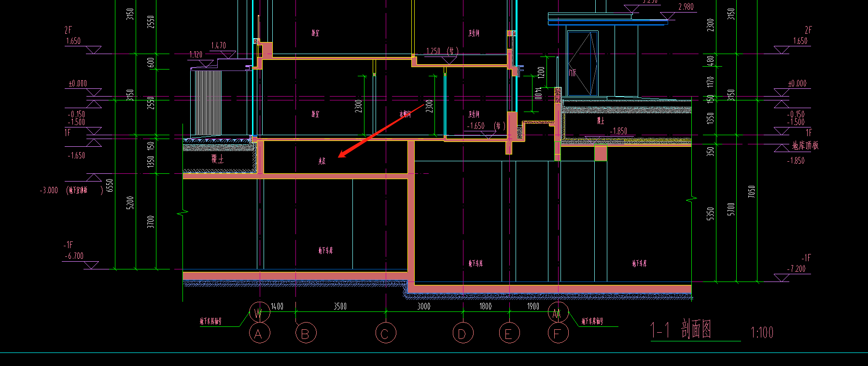Select the -6.700 elevation value

tap(74, 256)
